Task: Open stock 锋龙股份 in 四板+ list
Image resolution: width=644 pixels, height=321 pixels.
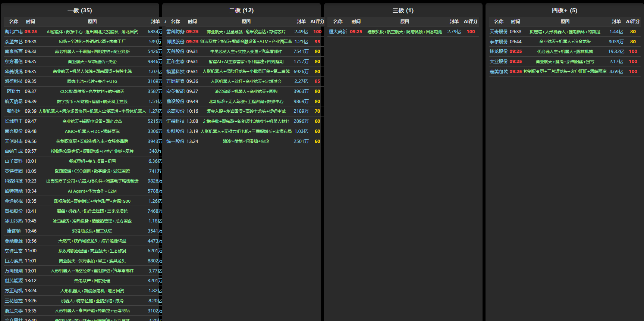Action: click(499, 52)
